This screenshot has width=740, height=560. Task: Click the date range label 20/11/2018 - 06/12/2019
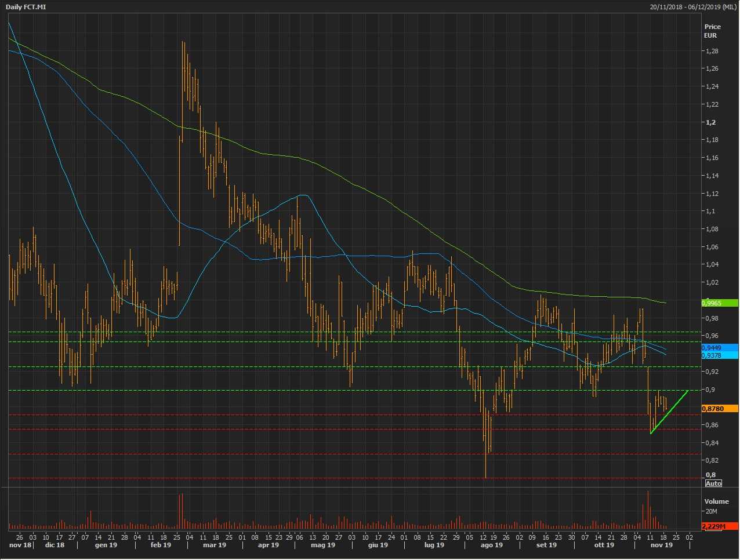[x=693, y=7]
